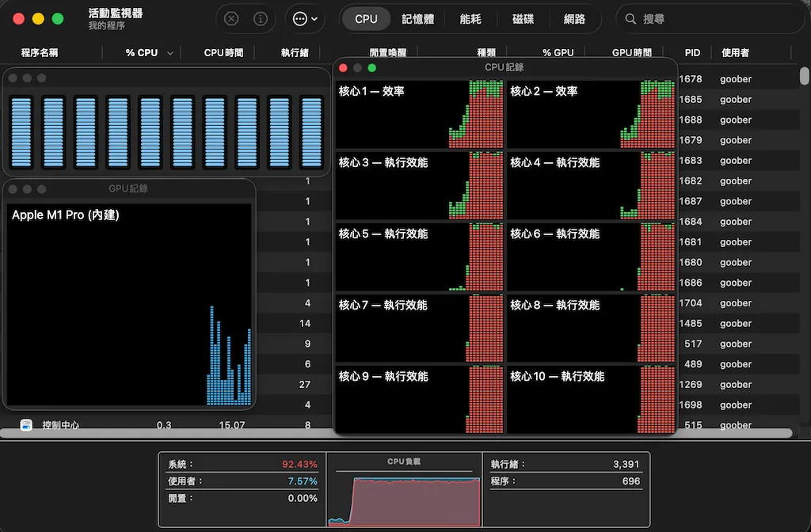Open the 磁碟 tab
Screen dimensions: 811x532
click(x=523, y=18)
